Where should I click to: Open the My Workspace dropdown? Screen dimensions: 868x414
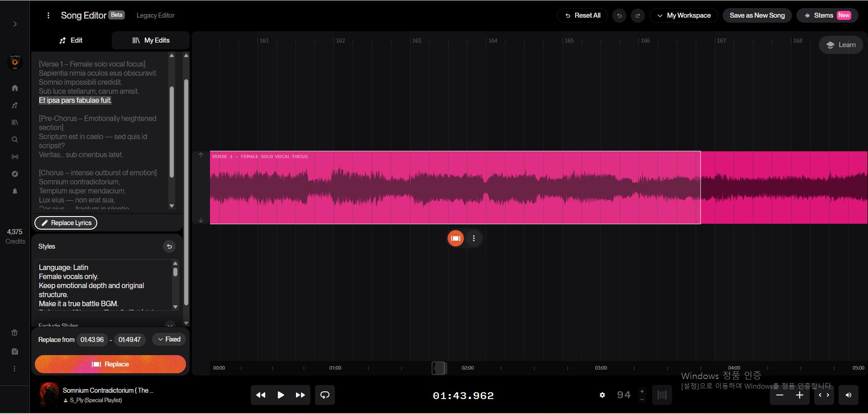683,15
